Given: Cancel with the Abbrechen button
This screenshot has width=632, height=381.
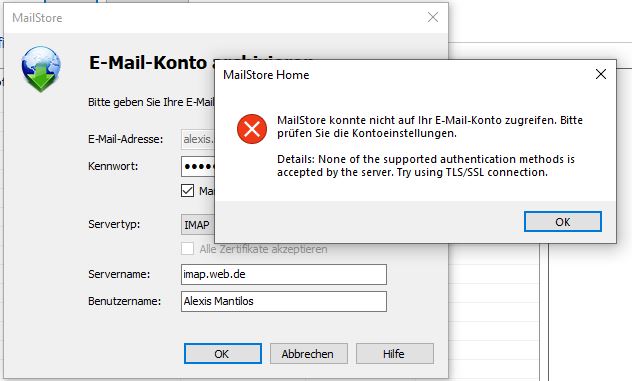Looking at the screenshot, I should point(309,354).
